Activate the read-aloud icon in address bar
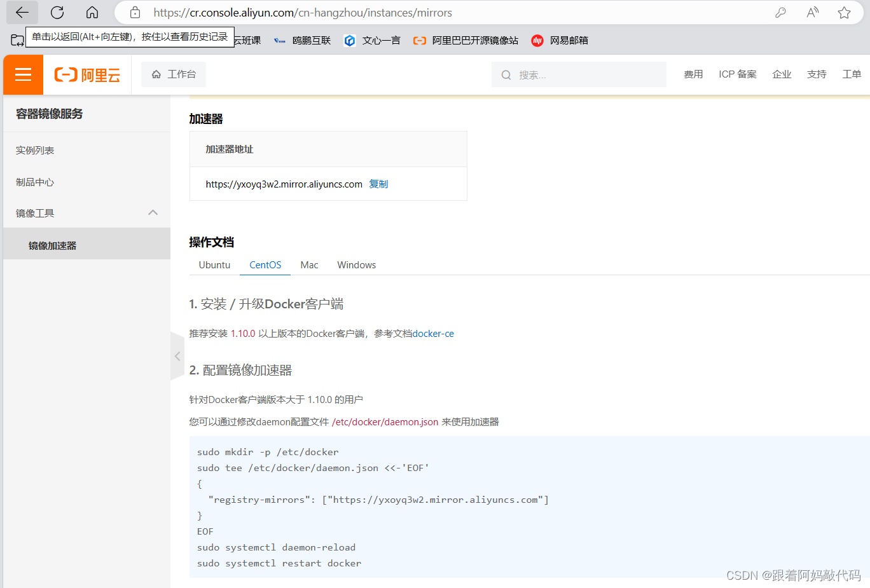Screen dimensions: 870x588 pyautogui.click(x=812, y=12)
